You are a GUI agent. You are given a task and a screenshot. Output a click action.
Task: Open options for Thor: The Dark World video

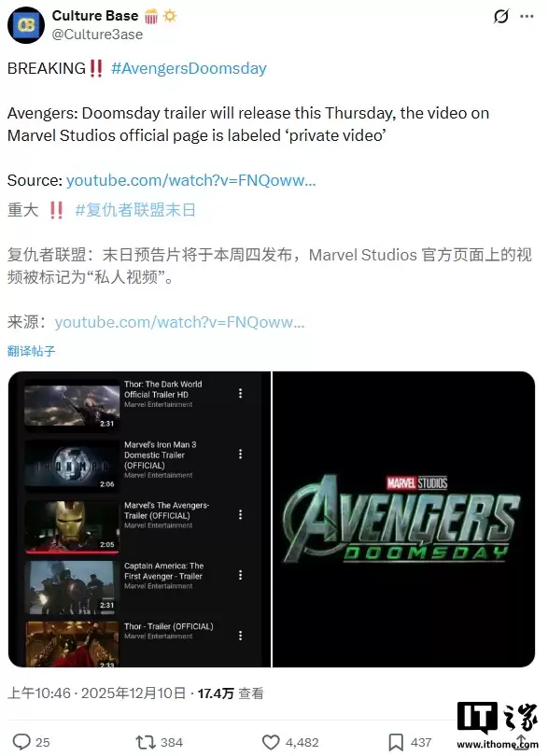(x=240, y=394)
